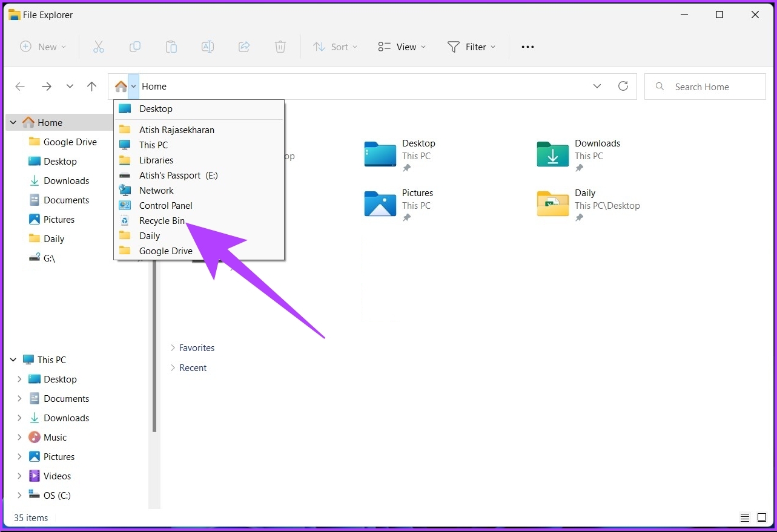The width and height of the screenshot is (777, 532).
Task: Click the Share icon in the toolbar
Action: 244,47
